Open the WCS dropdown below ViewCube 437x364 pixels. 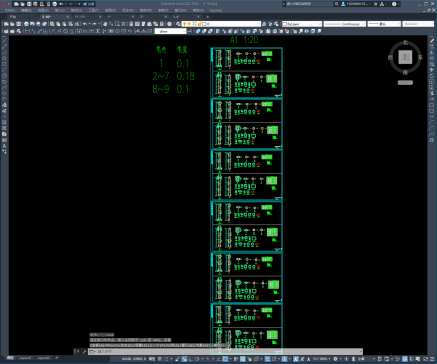click(x=405, y=82)
